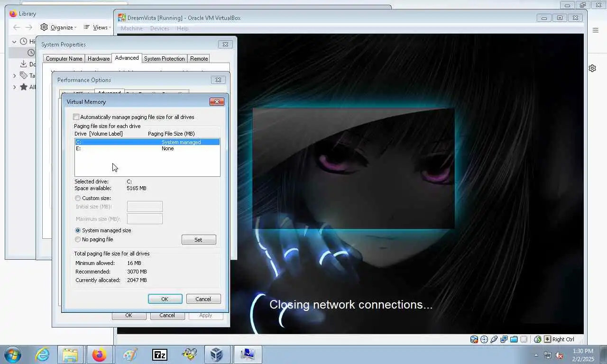This screenshot has width=607, height=364.
Task: Enable Automatically manage paging file size checkbox
Action: click(x=76, y=117)
